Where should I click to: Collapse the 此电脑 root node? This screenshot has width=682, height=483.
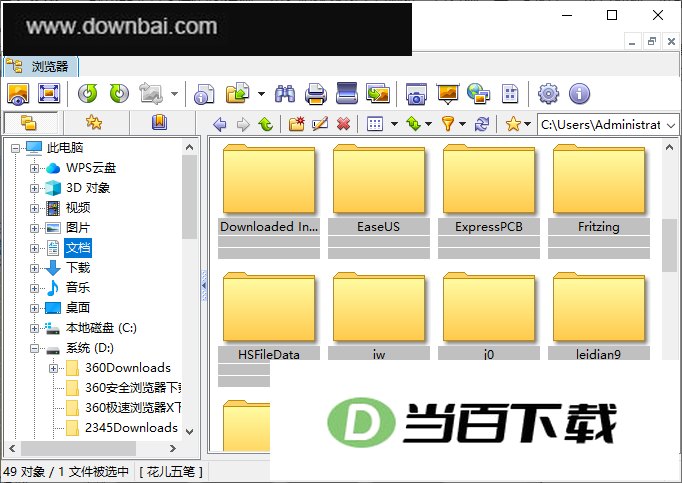pyautogui.click(x=15, y=148)
